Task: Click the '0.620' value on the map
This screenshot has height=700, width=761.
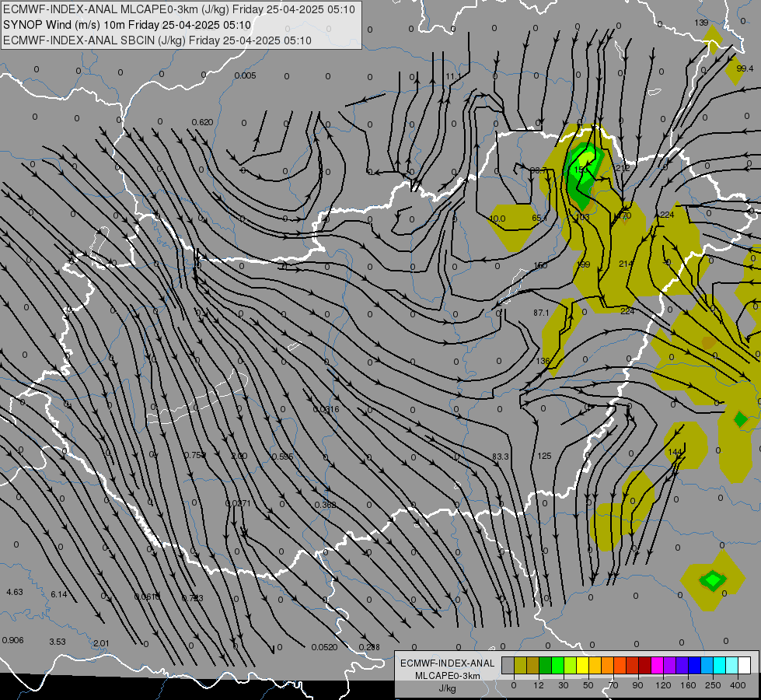Action: coord(202,122)
